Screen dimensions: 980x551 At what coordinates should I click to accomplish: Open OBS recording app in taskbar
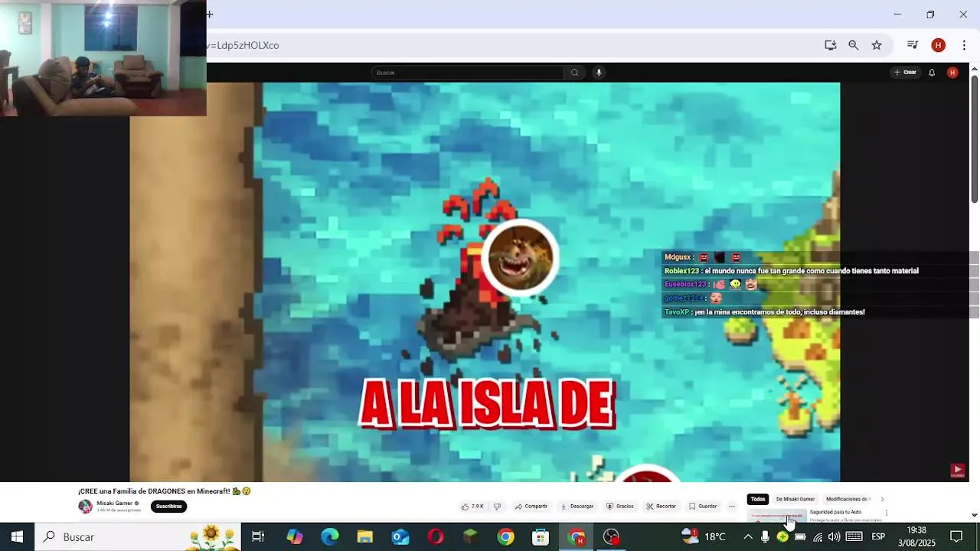click(612, 536)
